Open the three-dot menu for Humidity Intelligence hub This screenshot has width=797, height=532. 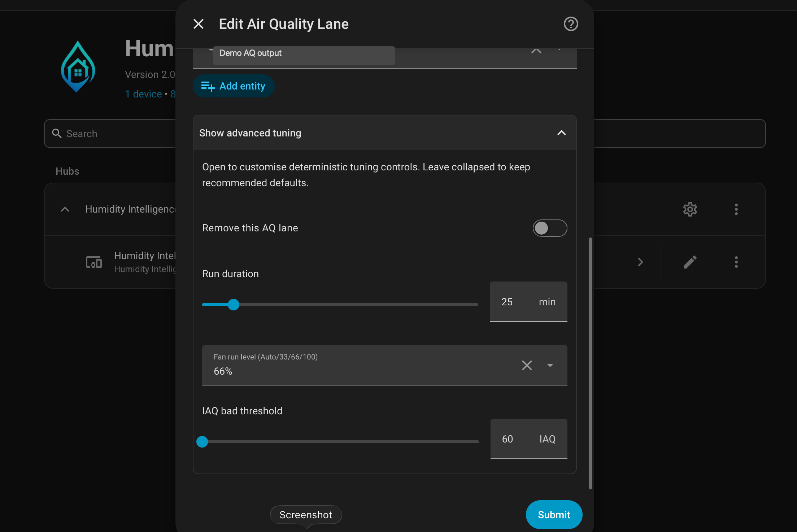(x=736, y=209)
